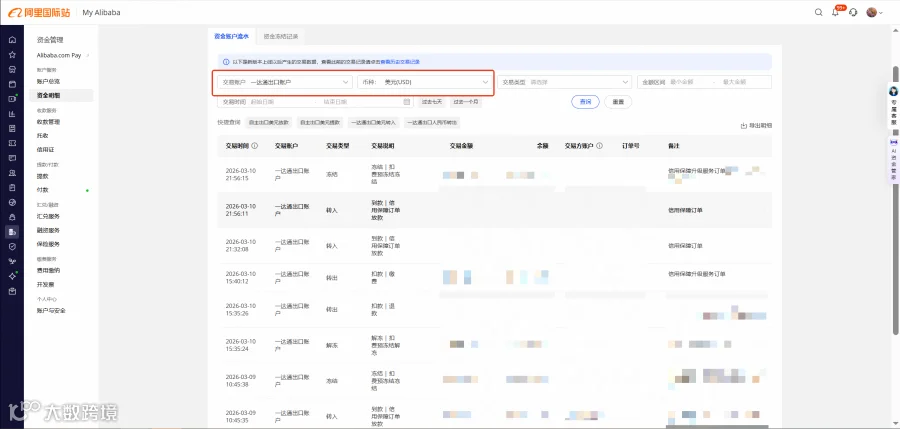Click the 导出明细 export details link
The height and width of the screenshot is (429, 900).
757,125
